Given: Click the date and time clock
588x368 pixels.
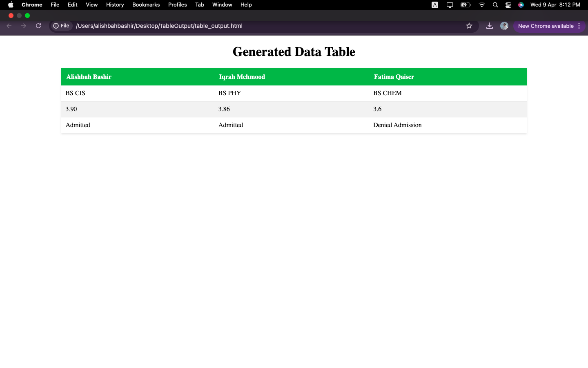Looking at the screenshot, I should [555, 5].
